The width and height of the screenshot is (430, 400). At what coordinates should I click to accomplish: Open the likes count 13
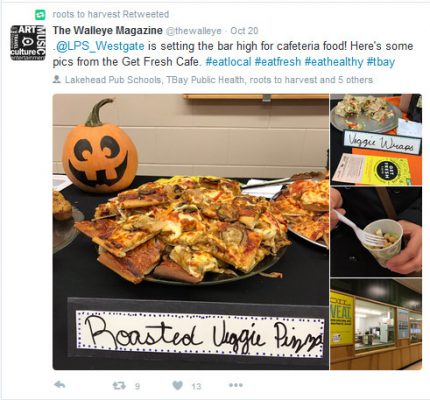[x=197, y=386]
